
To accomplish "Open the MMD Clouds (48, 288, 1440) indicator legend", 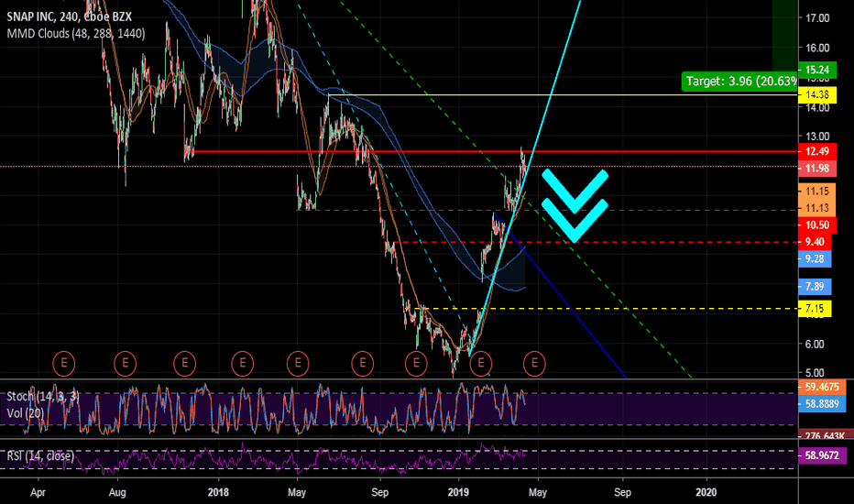I will 76,34.
